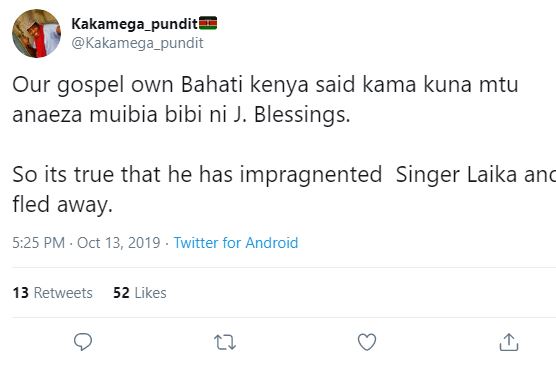
Task: Click the reply speech bubble icon
Action: click(x=83, y=342)
